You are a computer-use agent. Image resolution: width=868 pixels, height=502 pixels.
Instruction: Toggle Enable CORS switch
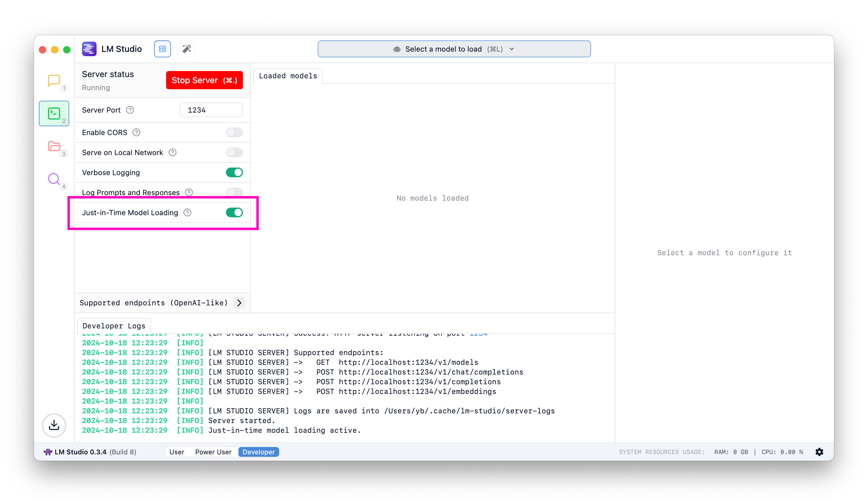pos(234,133)
